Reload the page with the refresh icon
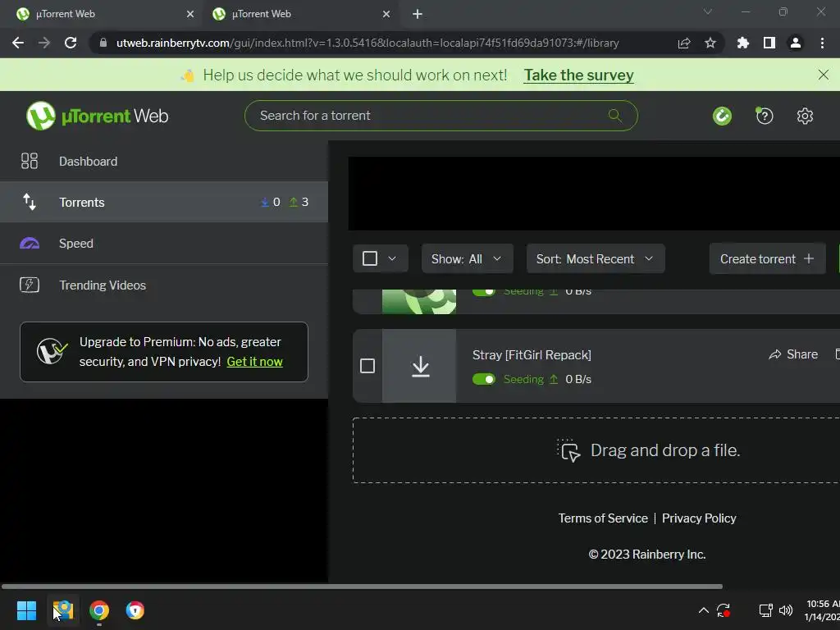This screenshot has height=630, width=840. pos(71,43)
